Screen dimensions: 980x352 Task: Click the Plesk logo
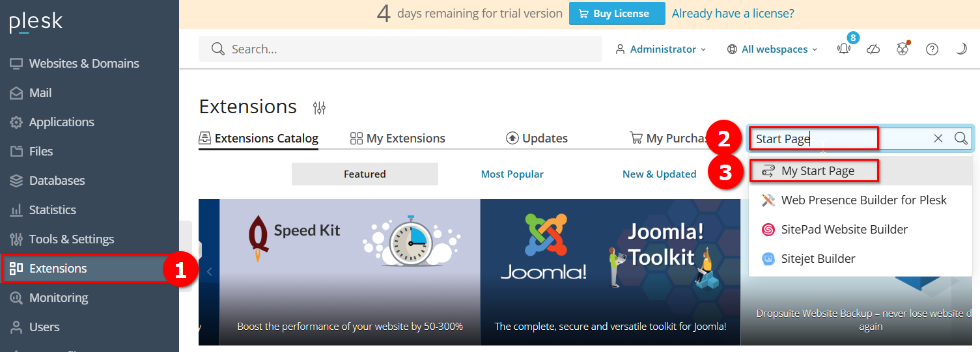pyautogui.click(x=36, y=22)
